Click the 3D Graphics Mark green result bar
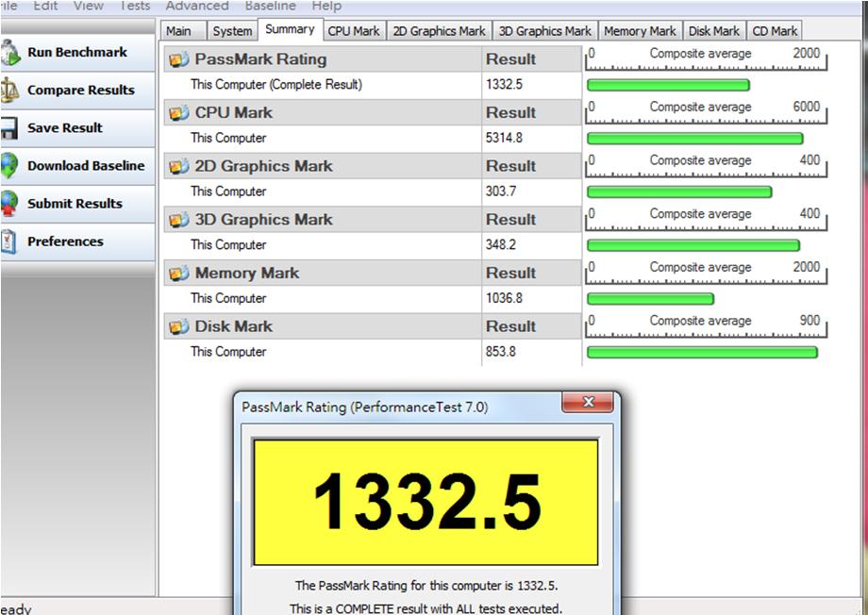Screen dimensions: 868x615 pyautogui.click(x=693, y=245)
